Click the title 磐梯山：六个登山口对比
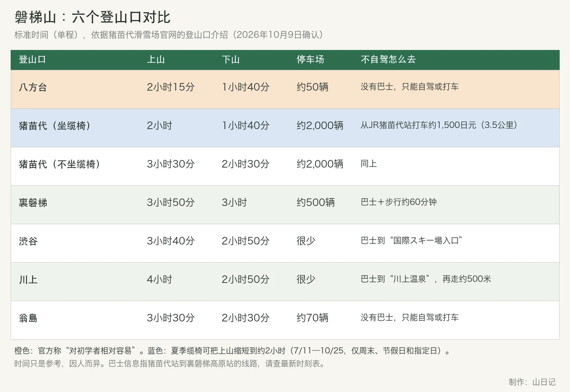The height and width of the screenshot is (392, 570). (92, 17)
